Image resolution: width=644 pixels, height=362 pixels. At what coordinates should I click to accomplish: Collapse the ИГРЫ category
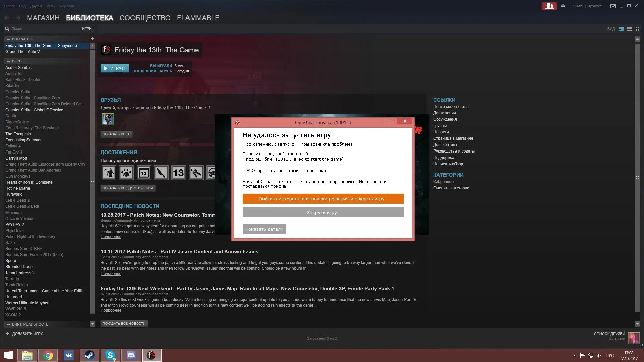point(8,61)
